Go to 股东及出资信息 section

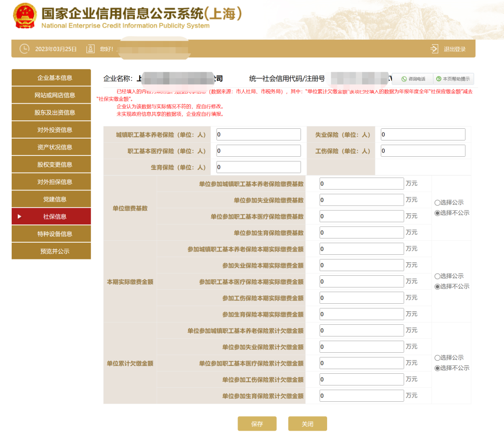click(51, 112)
